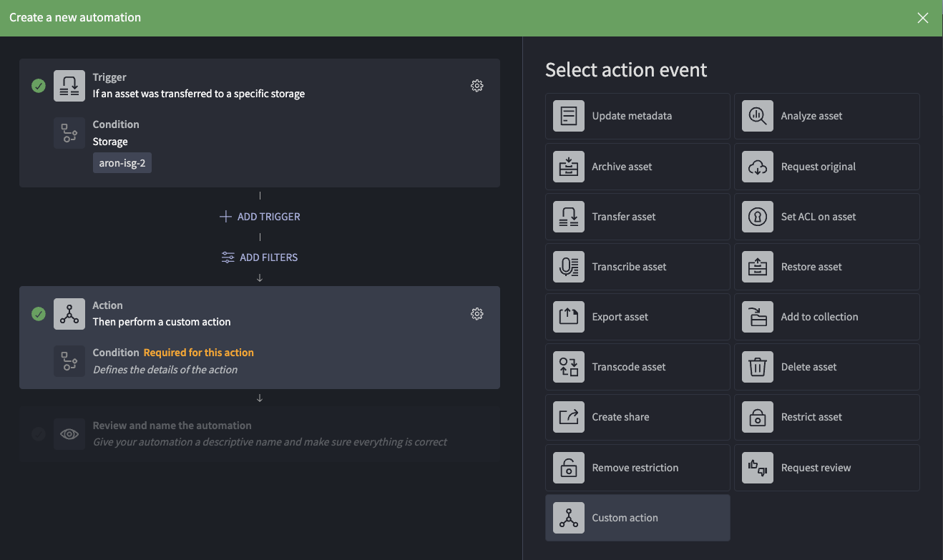The image size is (943, 560).
Task: Click ADD TRIGGER
Action: (x=260, y=217)
